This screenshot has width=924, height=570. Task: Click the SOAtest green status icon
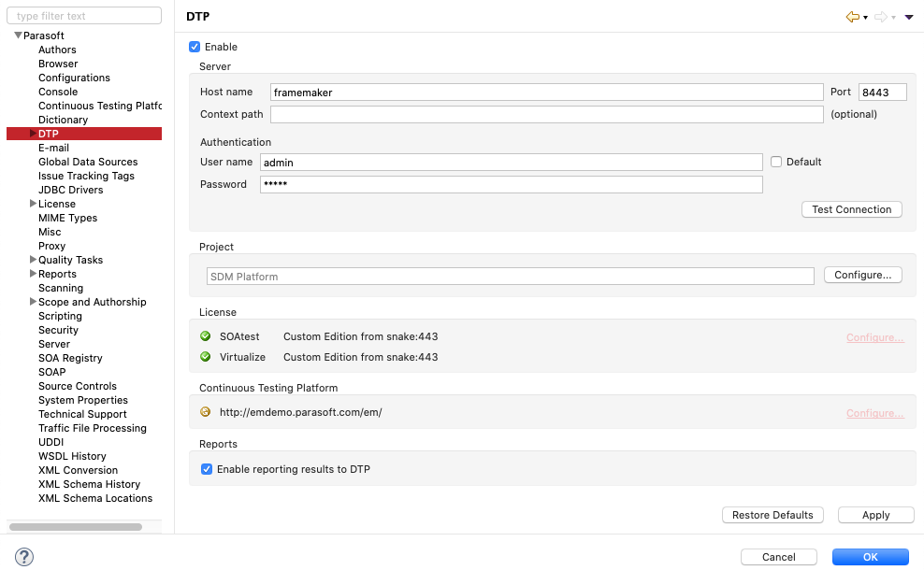point(205,336)
